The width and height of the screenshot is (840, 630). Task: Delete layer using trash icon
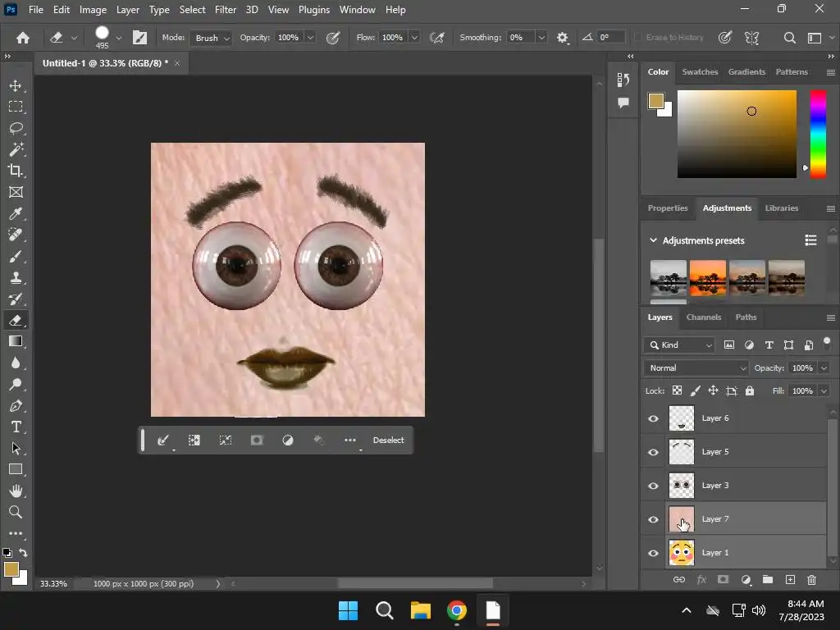click(x=811, y=580)
